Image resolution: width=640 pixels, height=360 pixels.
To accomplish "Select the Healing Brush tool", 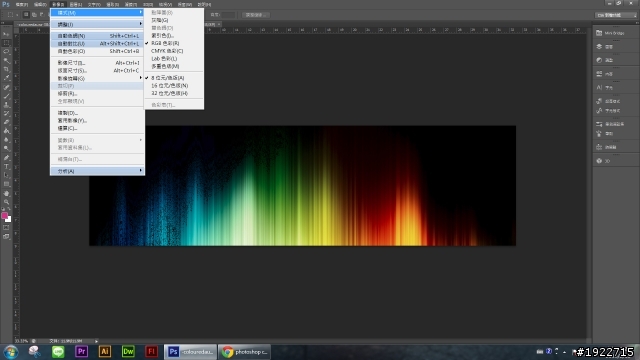I will coord(7,87).
